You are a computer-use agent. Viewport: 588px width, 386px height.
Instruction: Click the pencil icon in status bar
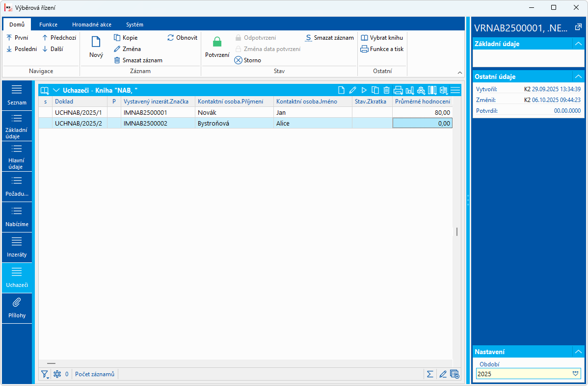[443, 374]
